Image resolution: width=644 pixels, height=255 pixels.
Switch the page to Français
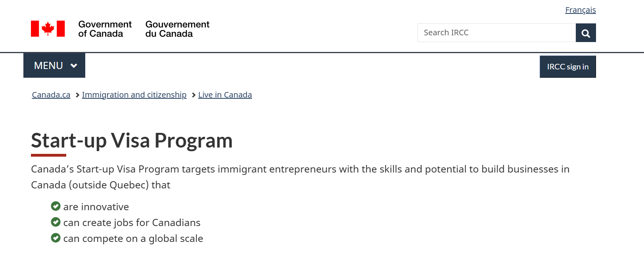[x=581, y=10]
